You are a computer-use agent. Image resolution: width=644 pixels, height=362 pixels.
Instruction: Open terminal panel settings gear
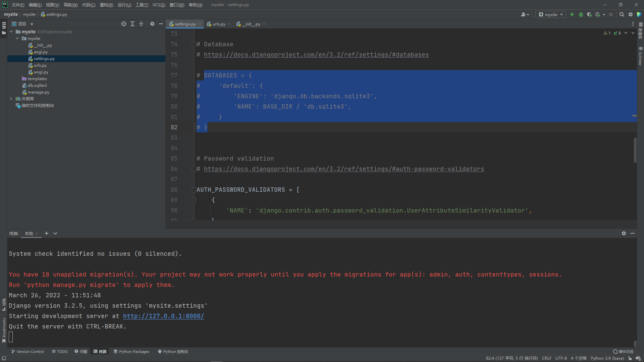point(624,233)
